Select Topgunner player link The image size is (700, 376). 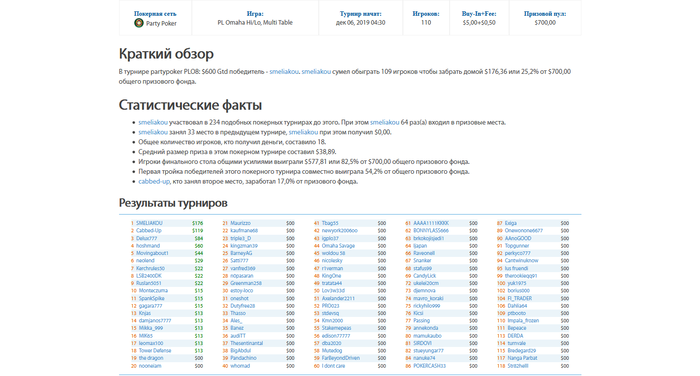point(517,246)
